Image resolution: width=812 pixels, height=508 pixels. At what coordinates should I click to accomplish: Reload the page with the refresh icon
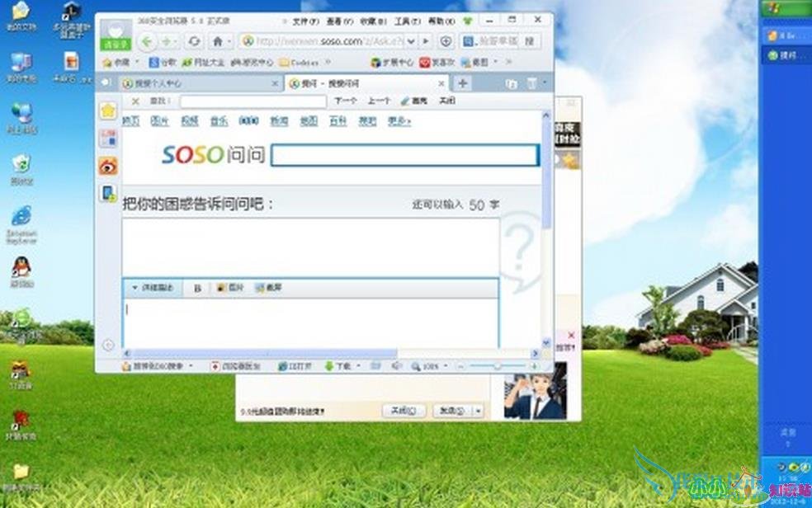[194, 41]
